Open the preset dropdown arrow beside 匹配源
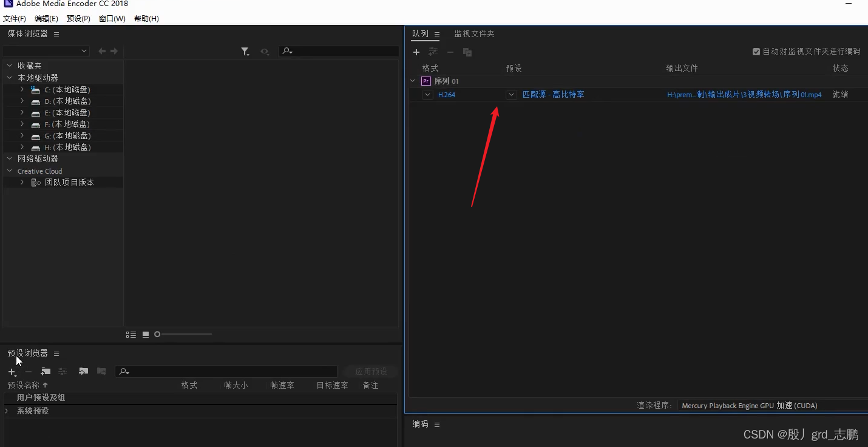 (x=512, y=95)
